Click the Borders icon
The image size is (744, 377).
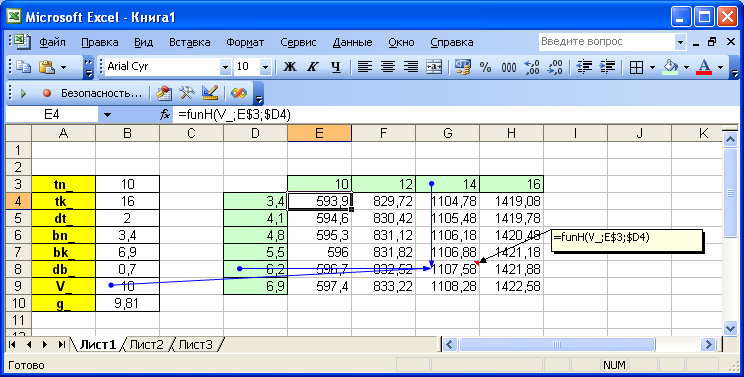(x=636, y=67)
